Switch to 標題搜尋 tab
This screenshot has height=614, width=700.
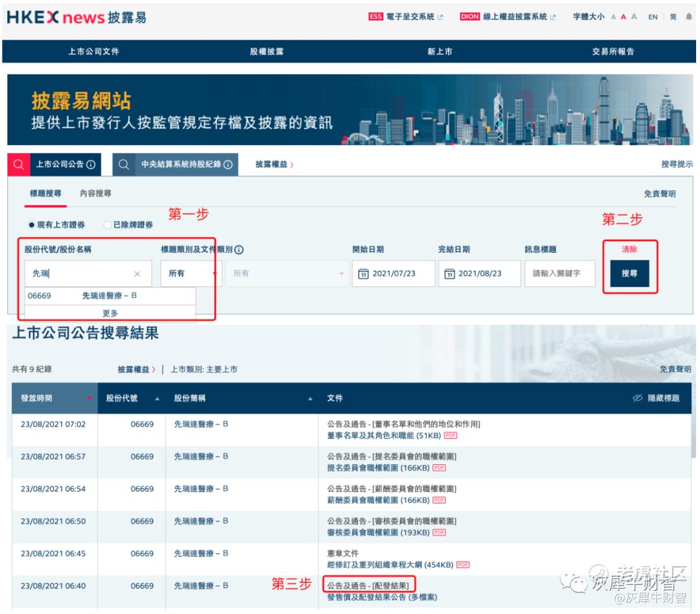45,193
